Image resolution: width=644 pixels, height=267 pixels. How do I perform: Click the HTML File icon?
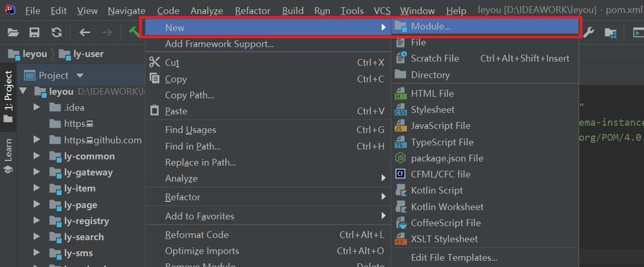pos(400,93)
